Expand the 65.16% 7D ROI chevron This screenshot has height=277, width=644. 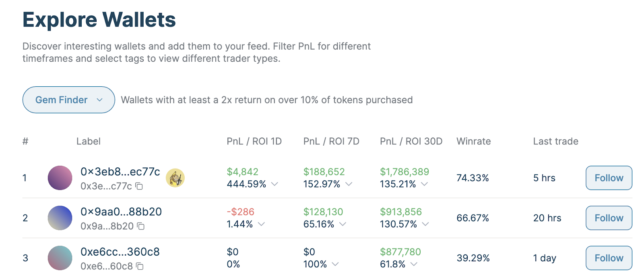click(343, 224)
